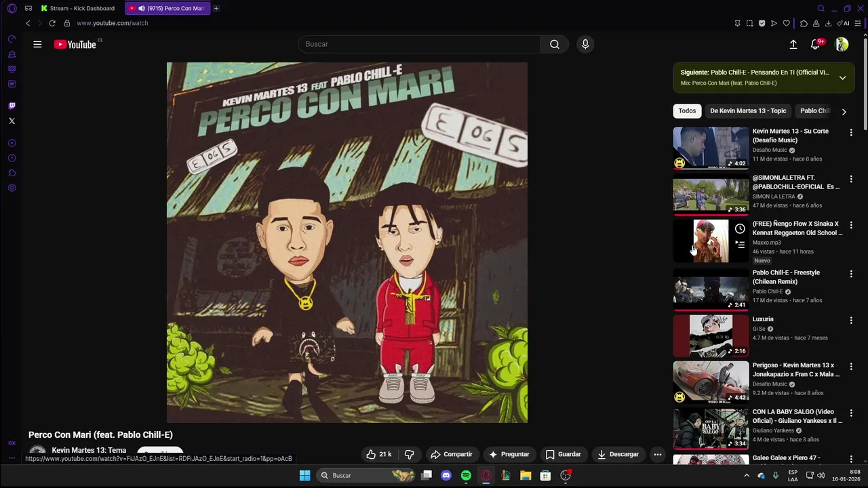The height and width of the screenshot is (488, 868).
Task: Start voice search with the microphone
Action: 585,44
